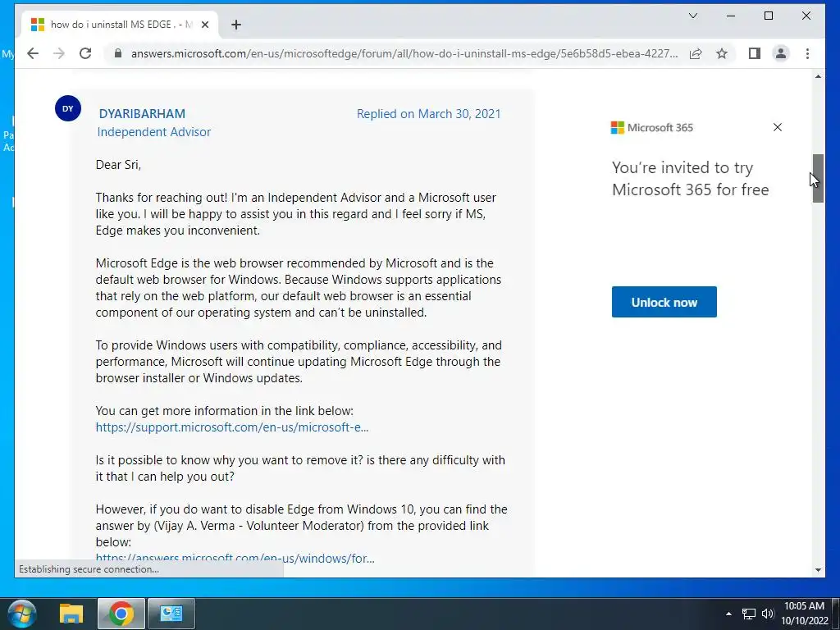Click the DY user avatar

click(68, 109)
